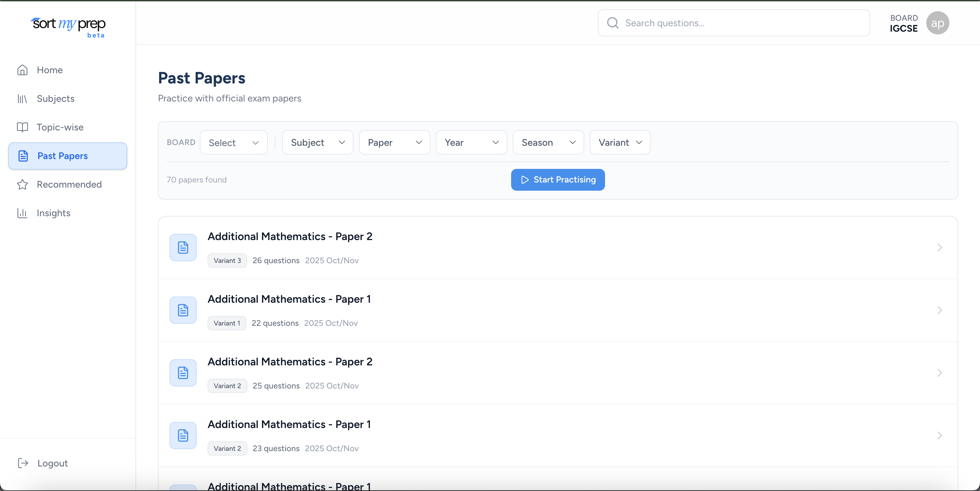Click the search magnifier icon
This screenshot has width=980, height=491.
pos(612,23)
